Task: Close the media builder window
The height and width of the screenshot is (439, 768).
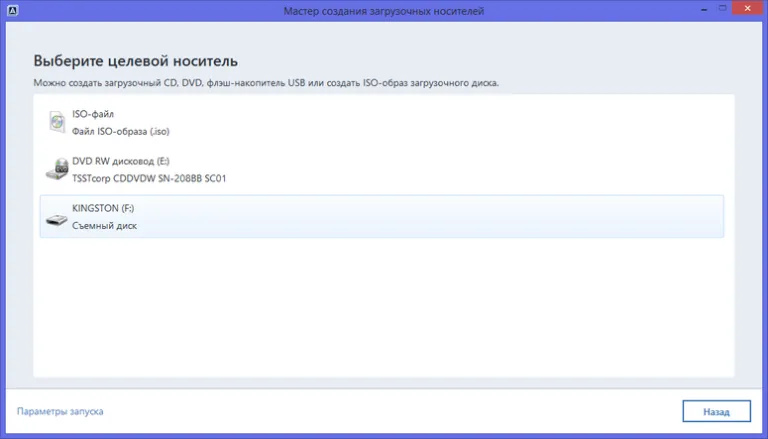Action: 748,8
